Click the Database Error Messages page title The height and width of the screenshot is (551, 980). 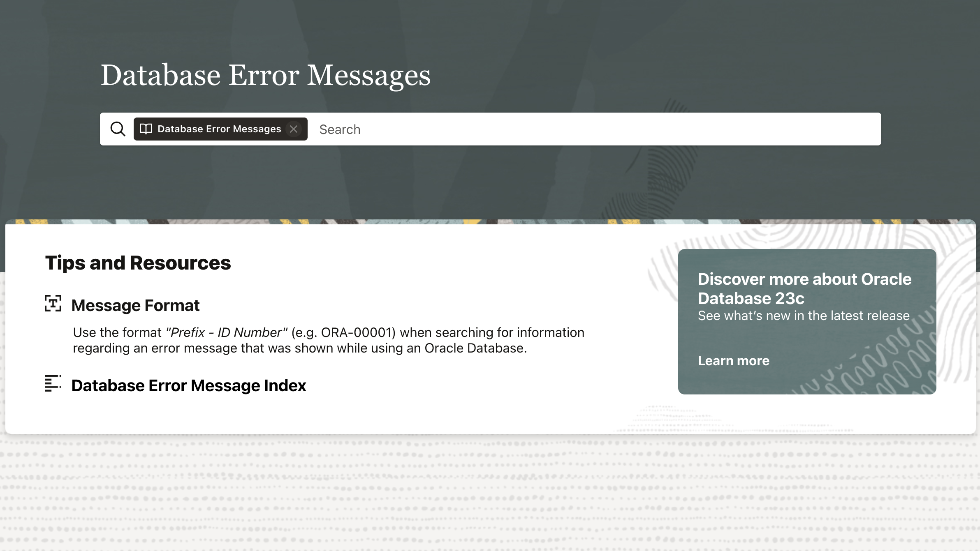(265, 75)
